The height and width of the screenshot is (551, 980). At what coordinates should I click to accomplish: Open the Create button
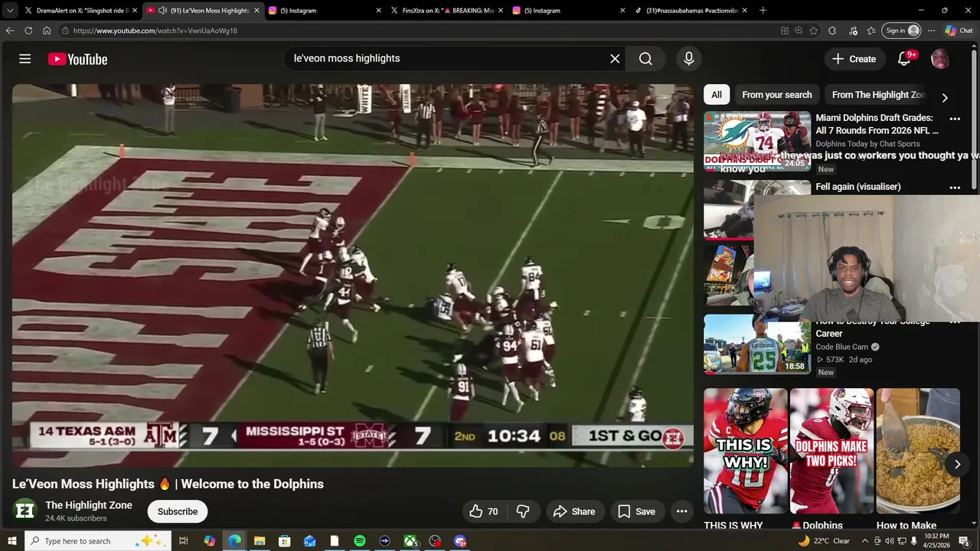tap(854, 59)
